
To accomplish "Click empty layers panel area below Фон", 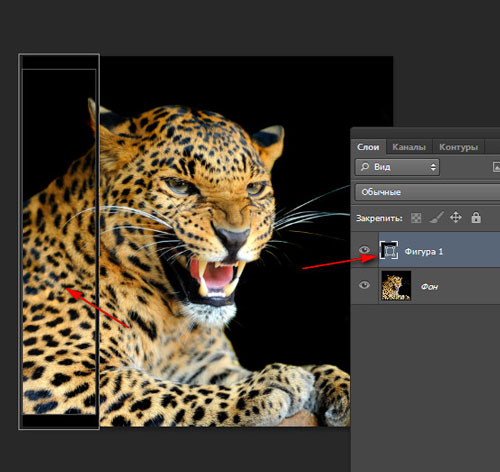I will [426, 387].
